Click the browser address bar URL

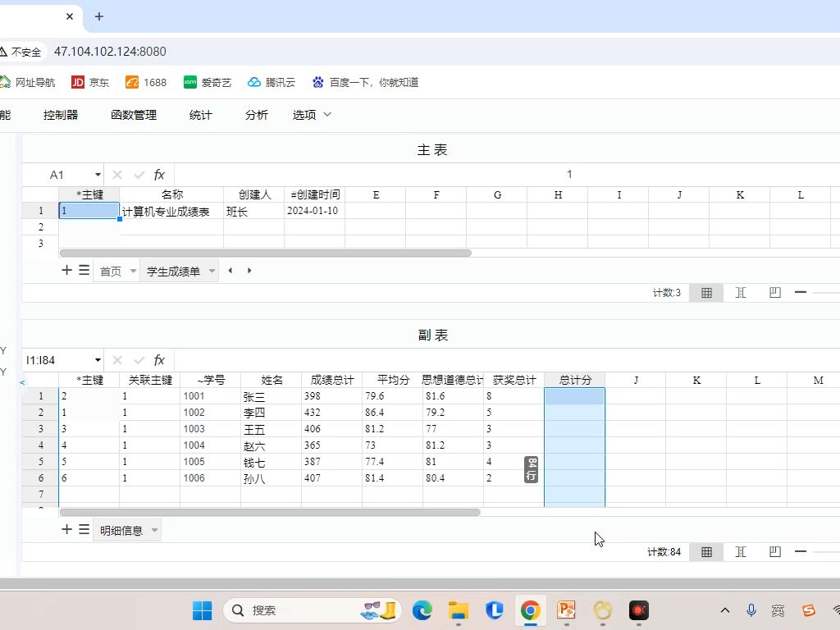(x=110, y=52)
